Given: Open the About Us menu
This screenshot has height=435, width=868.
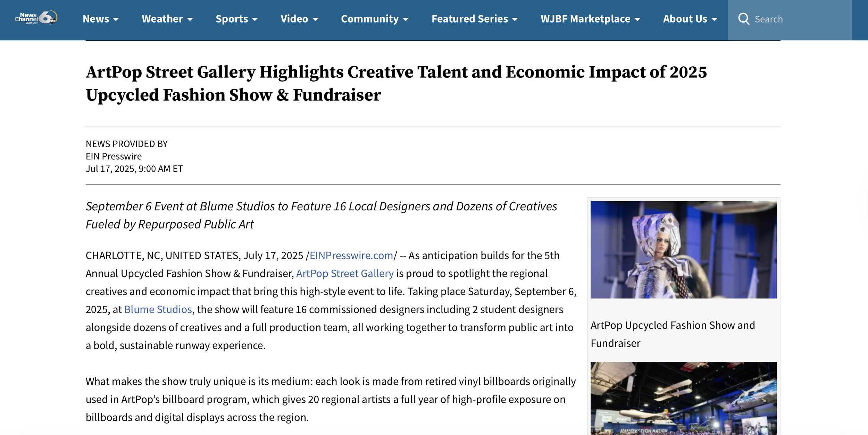Looking at the screenshot, I should tap(685, 19).
